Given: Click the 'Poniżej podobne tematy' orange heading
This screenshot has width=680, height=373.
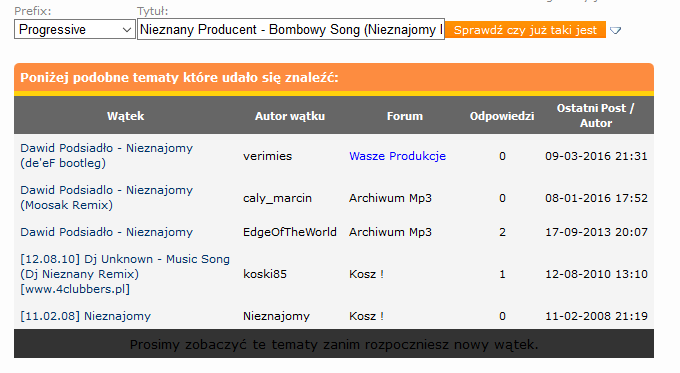Looking at the screenshot, I should (x=179, y=78).
